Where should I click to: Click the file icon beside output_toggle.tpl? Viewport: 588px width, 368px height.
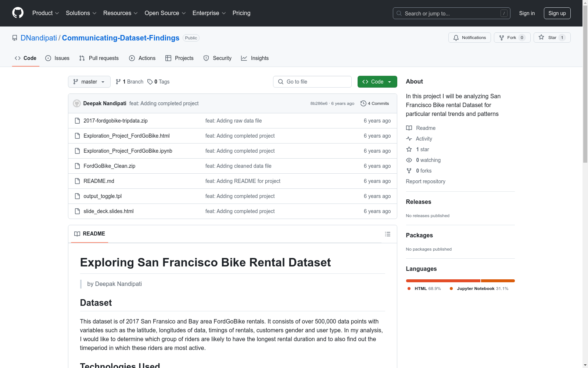coord(77,196)
